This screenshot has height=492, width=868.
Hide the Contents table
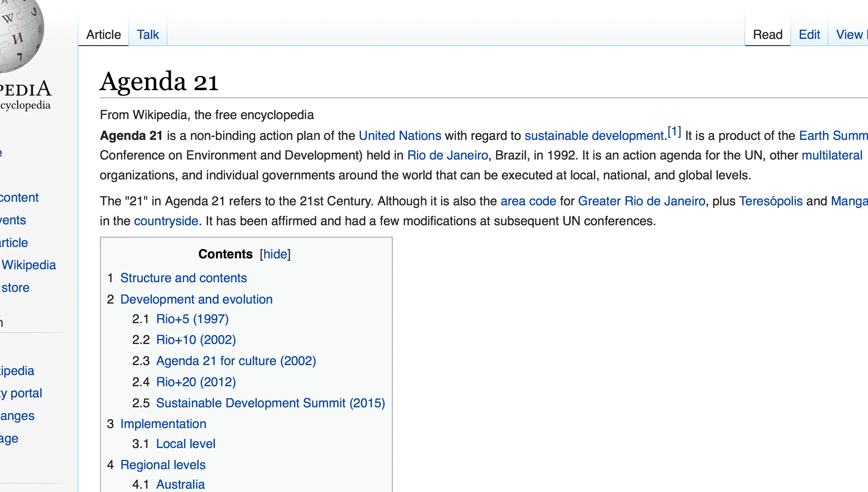coord(275,254)
